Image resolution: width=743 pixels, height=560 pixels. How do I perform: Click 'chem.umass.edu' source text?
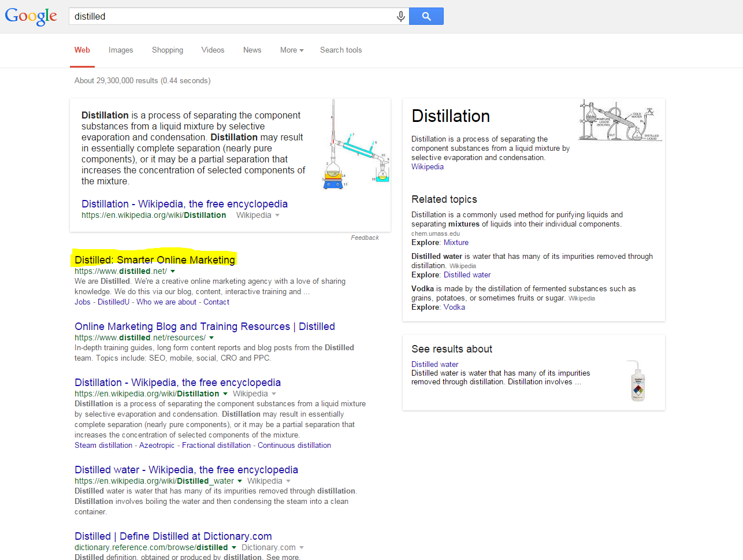pos(436,234)
